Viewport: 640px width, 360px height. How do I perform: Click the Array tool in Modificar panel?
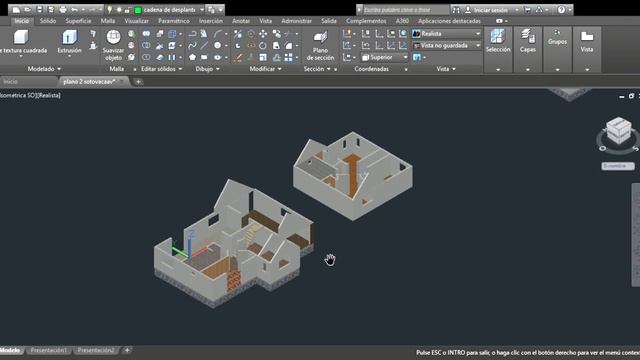(289, 58)
